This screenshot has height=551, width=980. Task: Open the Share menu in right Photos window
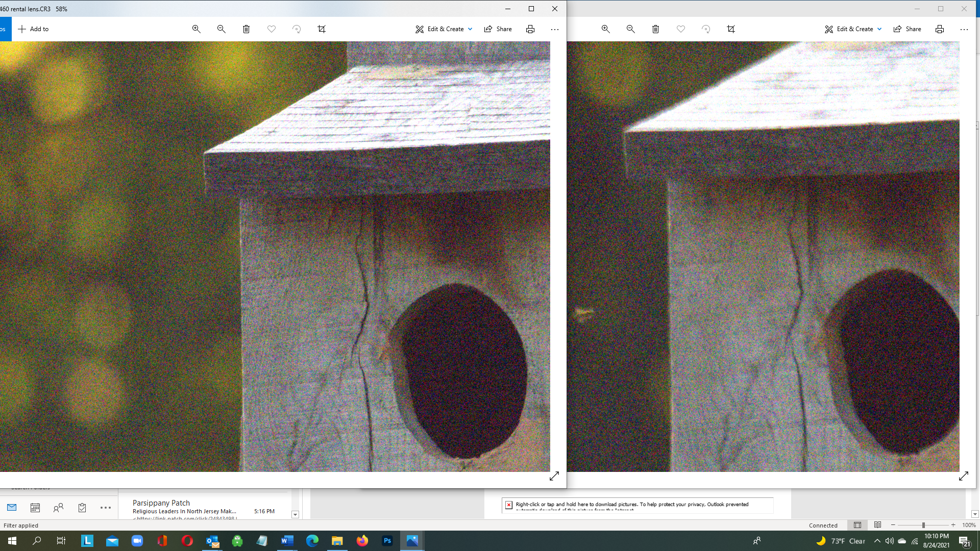907,29
